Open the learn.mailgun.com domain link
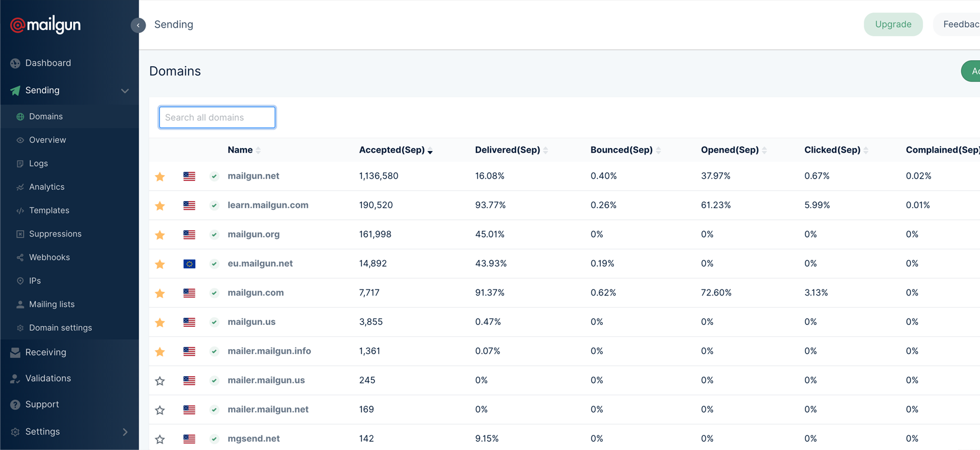The height and width of the screenshot is (450, 980). pyautogui.click(x=268, y=205)
